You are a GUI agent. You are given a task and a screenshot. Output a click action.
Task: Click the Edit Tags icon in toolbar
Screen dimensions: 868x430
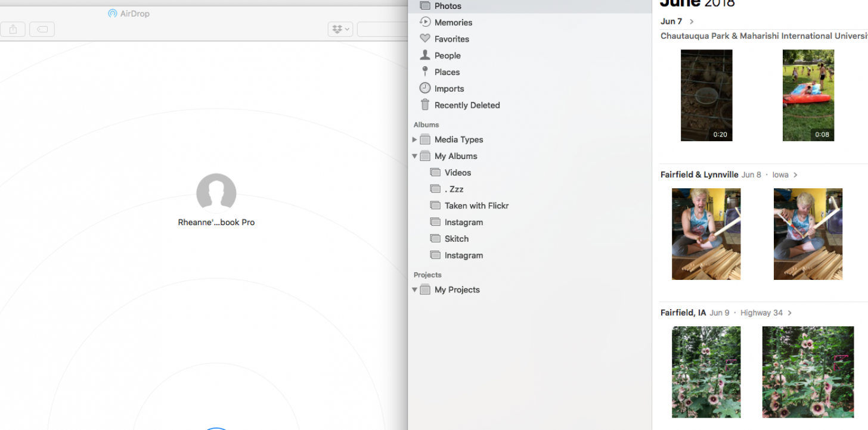click(42, 29)
